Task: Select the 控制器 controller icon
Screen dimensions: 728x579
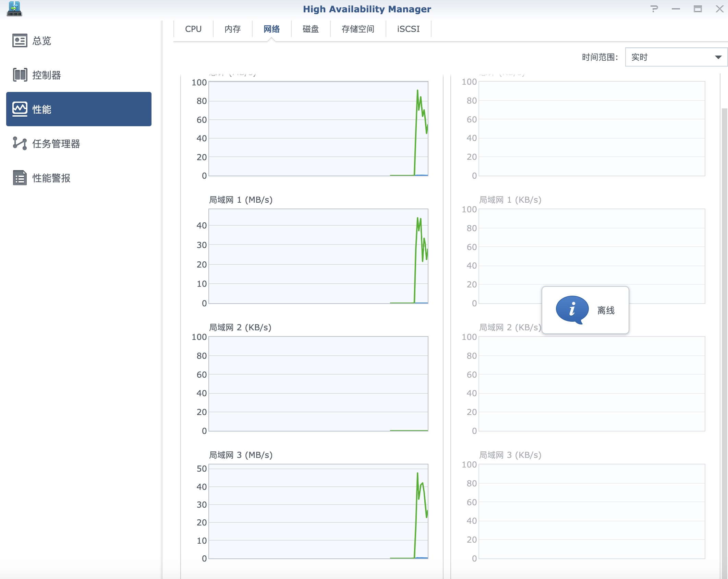Action: pos(20,75)
